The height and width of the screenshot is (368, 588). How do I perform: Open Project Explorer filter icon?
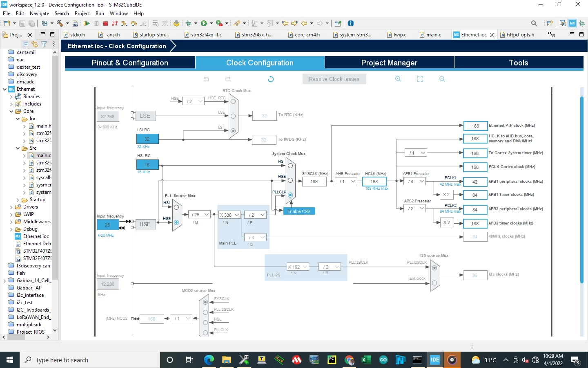point(44,44)
